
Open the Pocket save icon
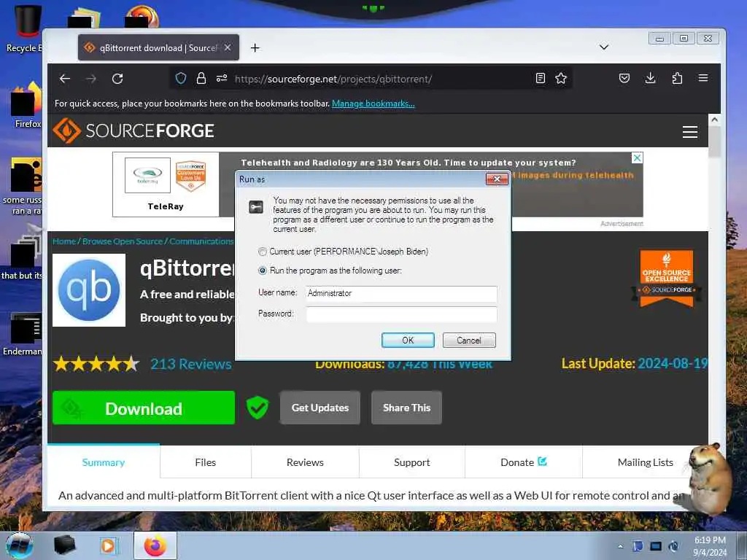click(x=624, y=78)
